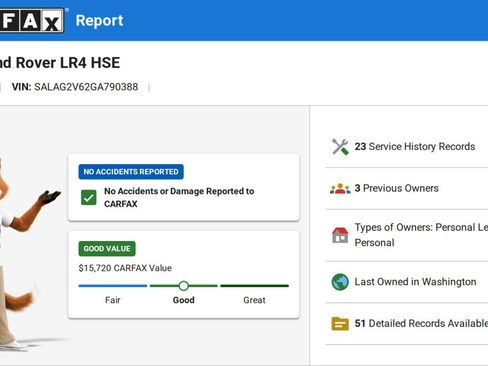Click the Report header title text
This screenshot has height=366, width=488.
click(99, 21)
